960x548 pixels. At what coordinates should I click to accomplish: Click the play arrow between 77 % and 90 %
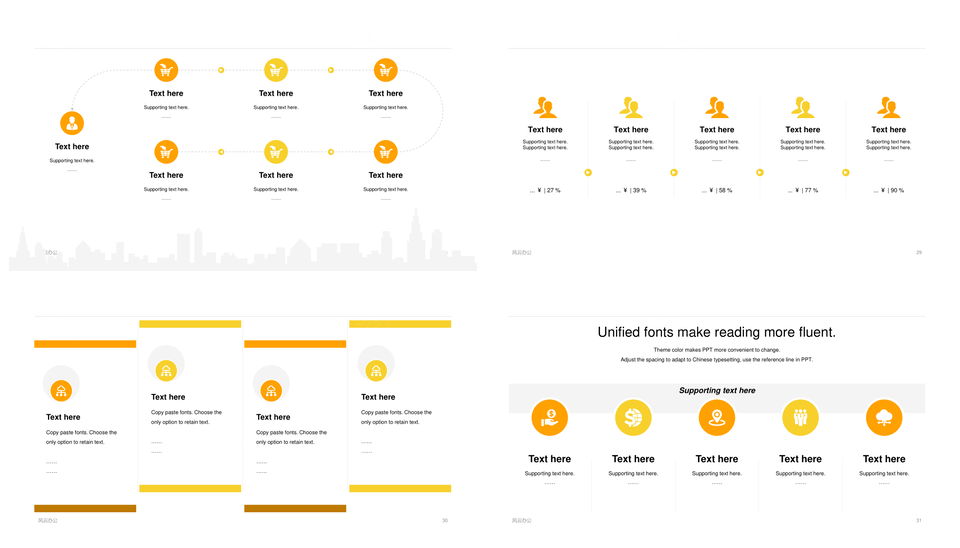[x=845, y=172]
